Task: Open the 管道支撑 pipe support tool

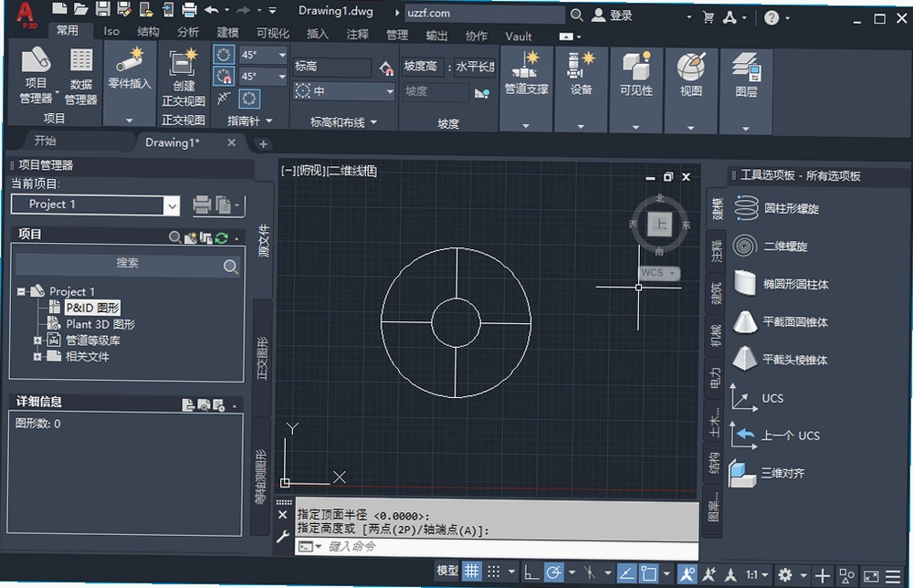Action: 526,73
